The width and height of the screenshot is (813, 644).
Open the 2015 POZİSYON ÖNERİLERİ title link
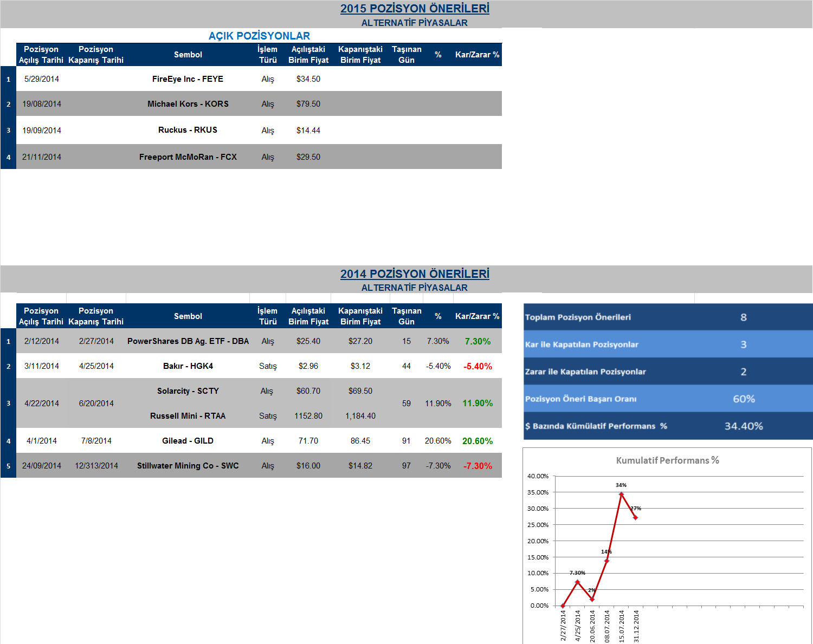[x=415, y=9]
